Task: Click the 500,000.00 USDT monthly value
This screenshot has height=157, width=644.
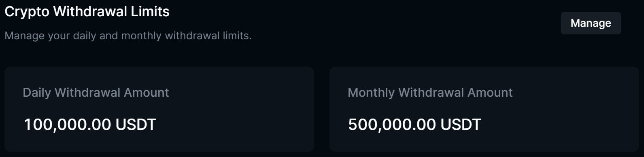Action: coord(414,124)
